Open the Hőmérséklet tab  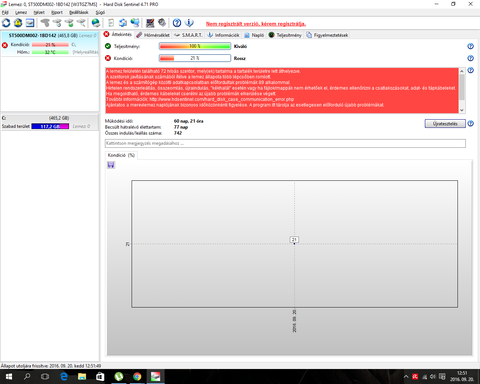pos(153,35)
